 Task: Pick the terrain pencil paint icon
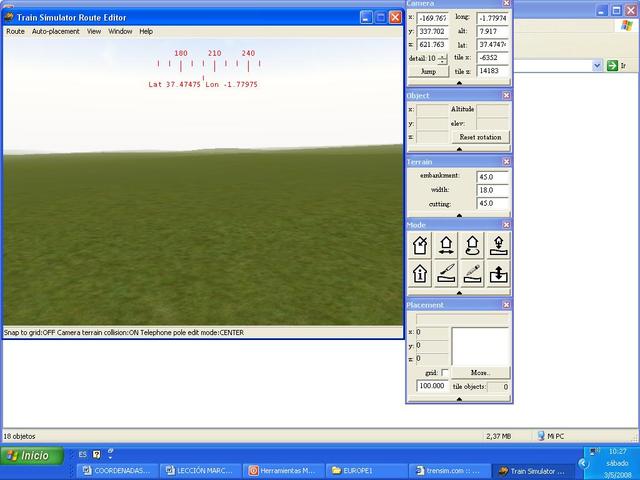click(x=472, y=272)
